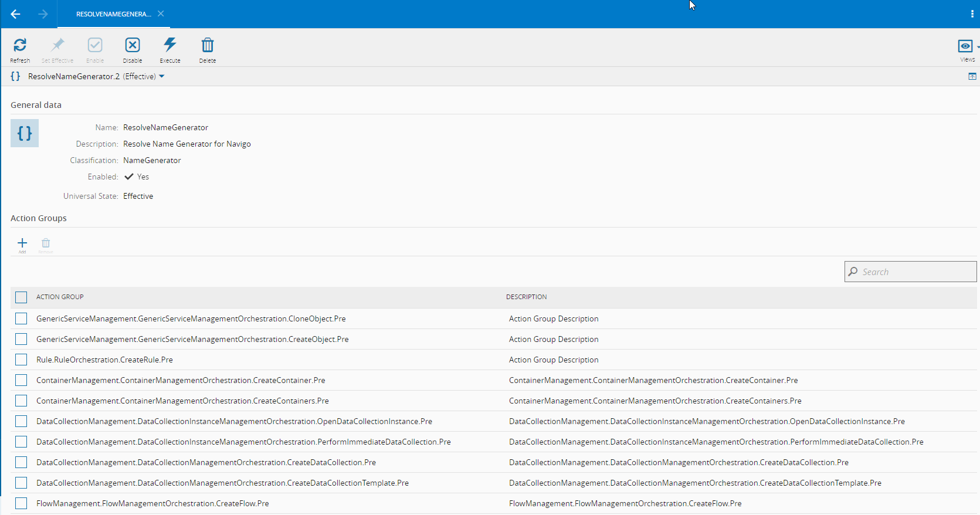Click the search magnifier icon

[853, 272]
